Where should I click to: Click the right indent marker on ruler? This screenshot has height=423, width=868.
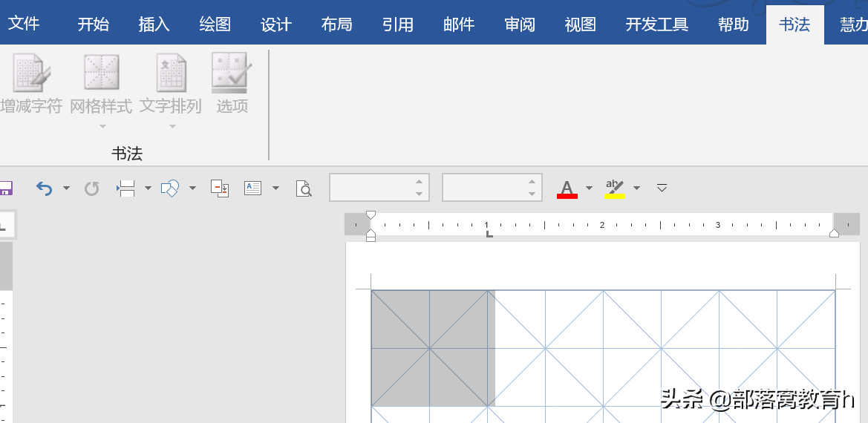834,233
